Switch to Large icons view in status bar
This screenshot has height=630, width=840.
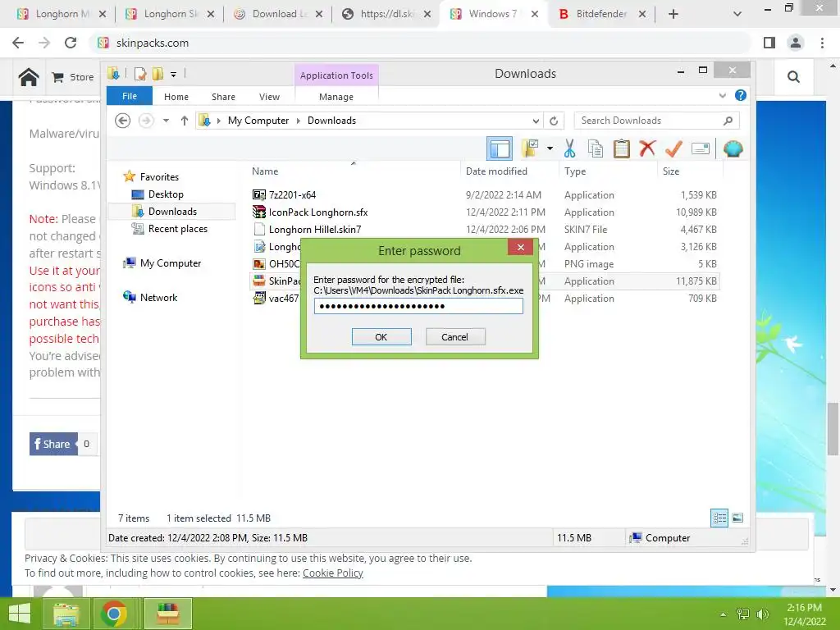pyautogui.click(x=737, y=518)
